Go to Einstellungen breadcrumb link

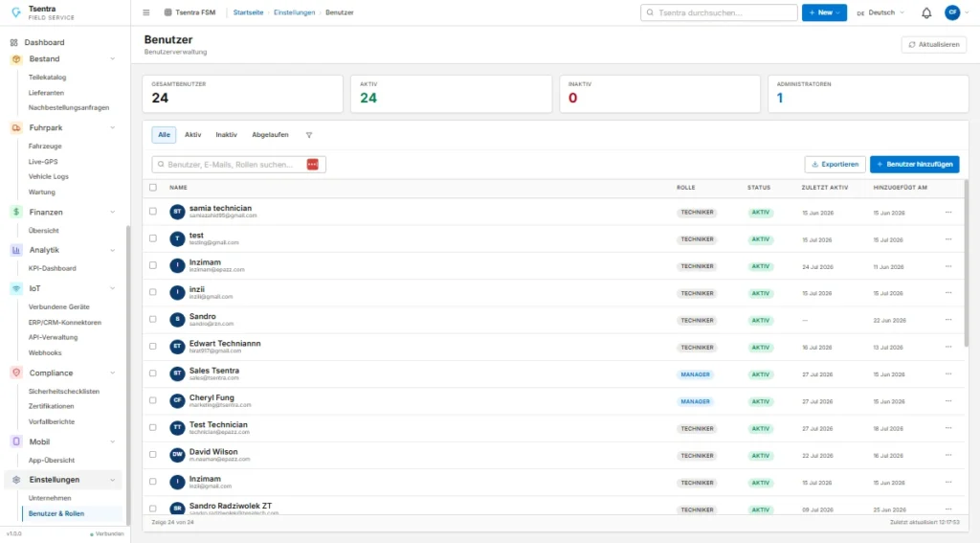click(295, 12)
